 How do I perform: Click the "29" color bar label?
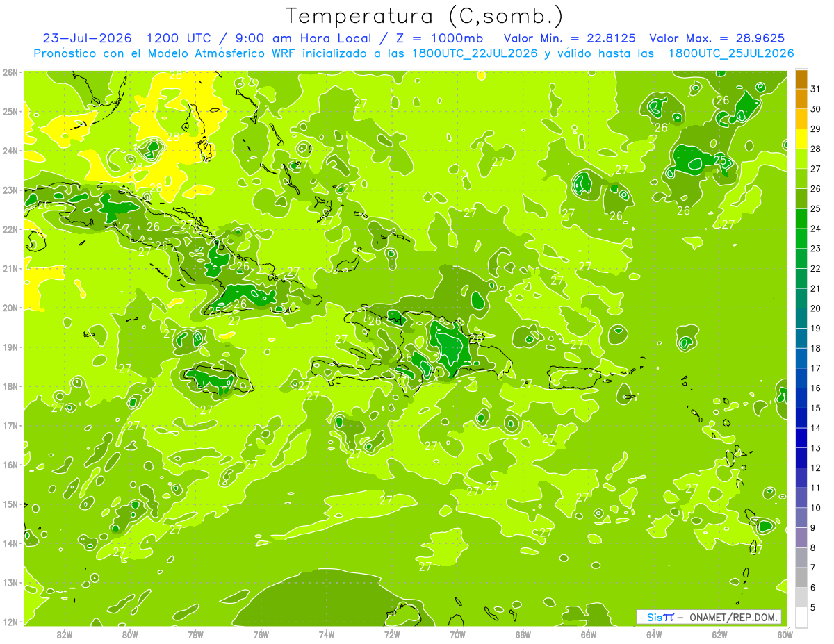coord(816,129)
